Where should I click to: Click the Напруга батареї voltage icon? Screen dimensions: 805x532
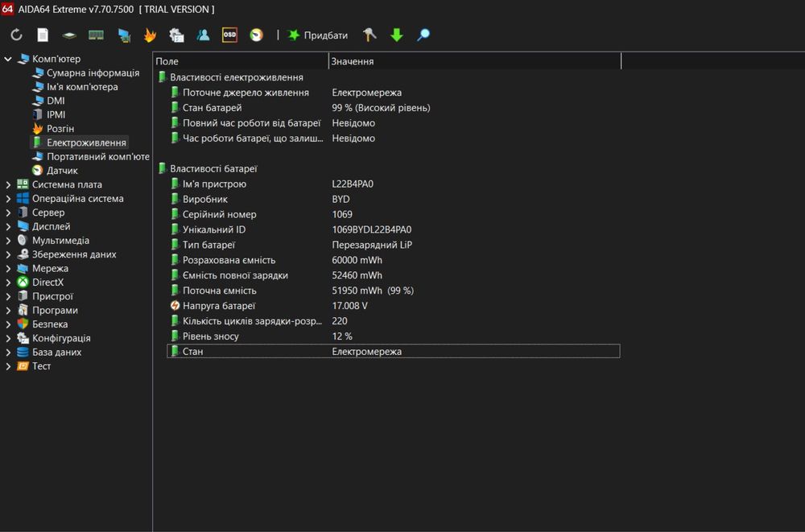pos(175,306)
